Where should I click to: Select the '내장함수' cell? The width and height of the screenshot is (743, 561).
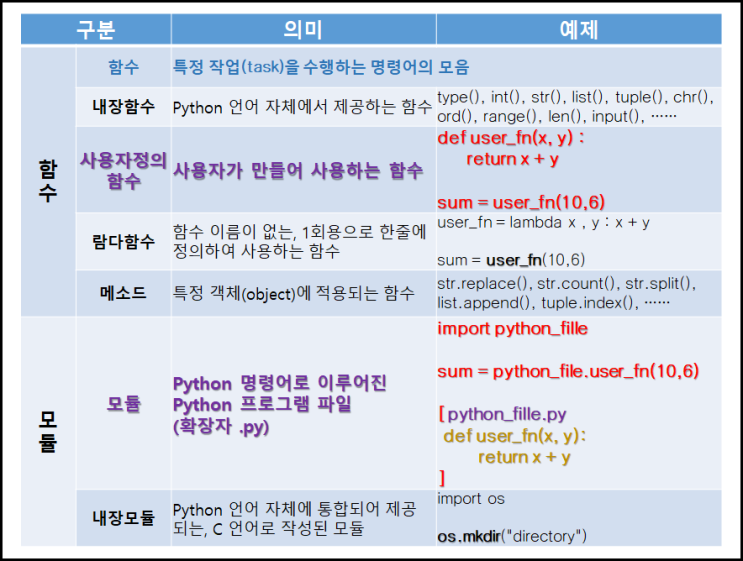pos(124,107)
